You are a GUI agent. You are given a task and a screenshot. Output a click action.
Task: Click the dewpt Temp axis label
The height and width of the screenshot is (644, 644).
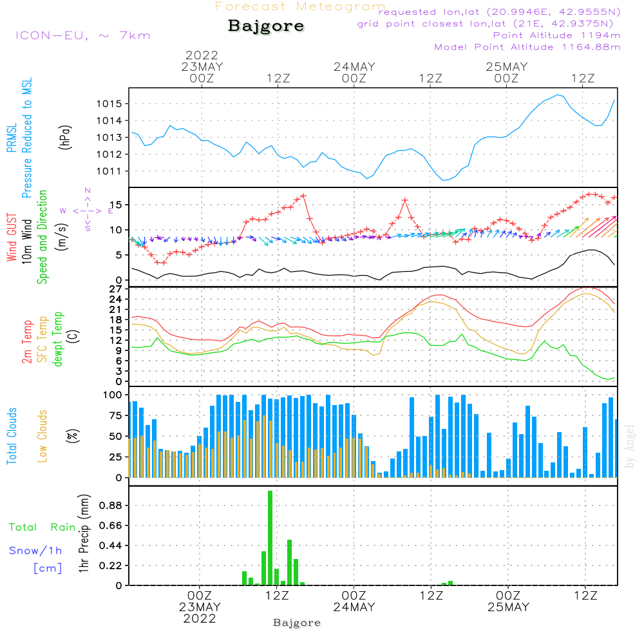pyautogui.click(x=58, y=339)
